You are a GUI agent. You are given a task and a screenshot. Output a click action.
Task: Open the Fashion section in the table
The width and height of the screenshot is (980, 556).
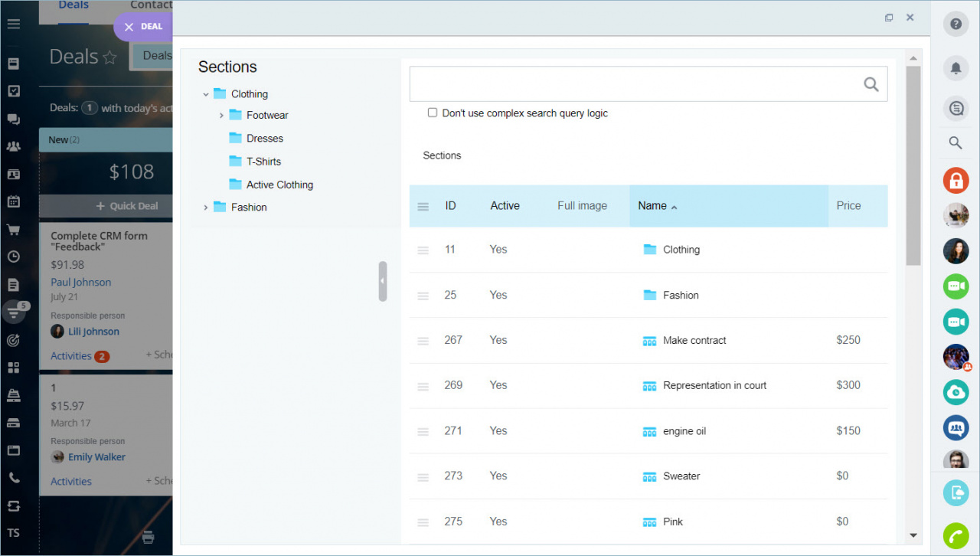pos(681,295)
